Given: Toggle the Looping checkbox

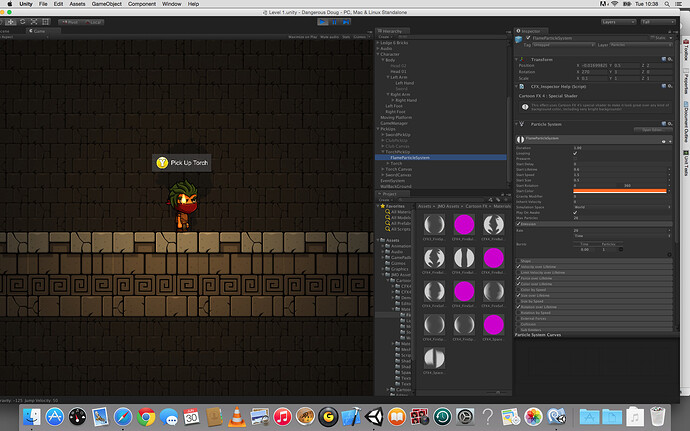Looking at the screenshot, I should click(575, 153).
